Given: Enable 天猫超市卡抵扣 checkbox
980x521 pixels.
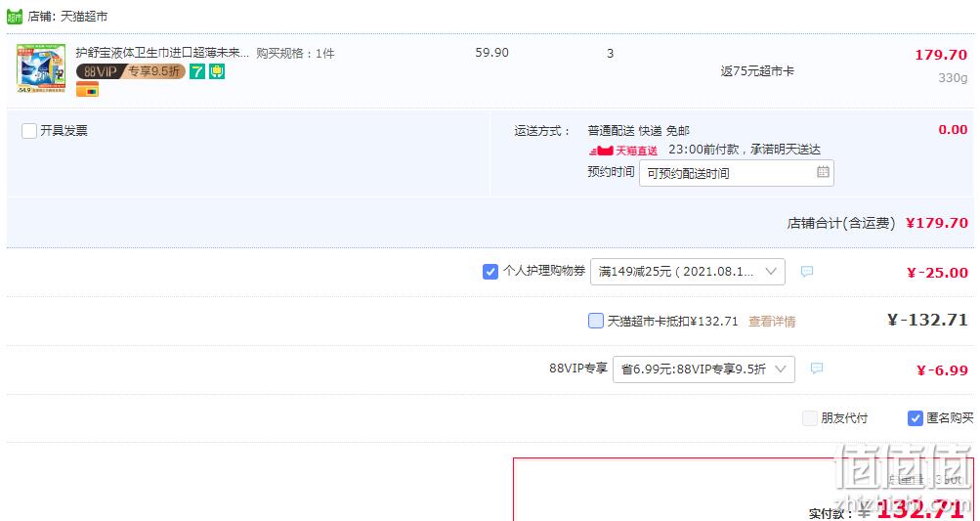Looking at the screenshot, I should pyautogui.click(x=596, y=321).
